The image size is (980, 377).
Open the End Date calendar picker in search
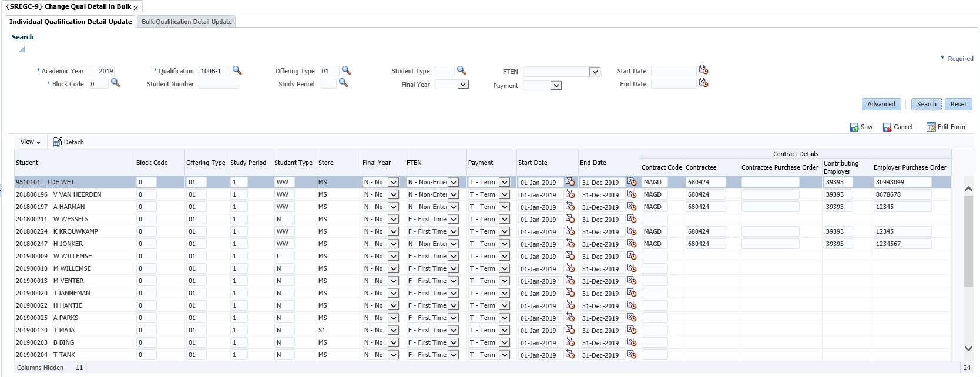pos(703,83)
